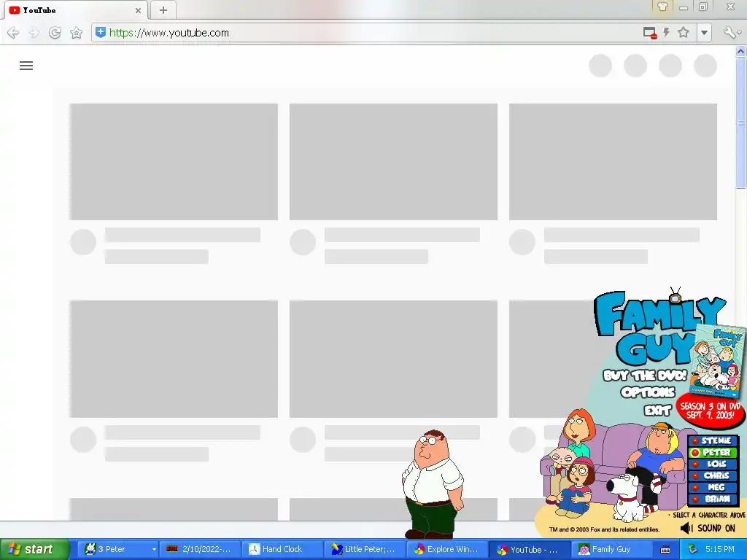The height and width of the screenshot is (560, 747).
Task: Minimize the browser window
Action: point(684,7)
